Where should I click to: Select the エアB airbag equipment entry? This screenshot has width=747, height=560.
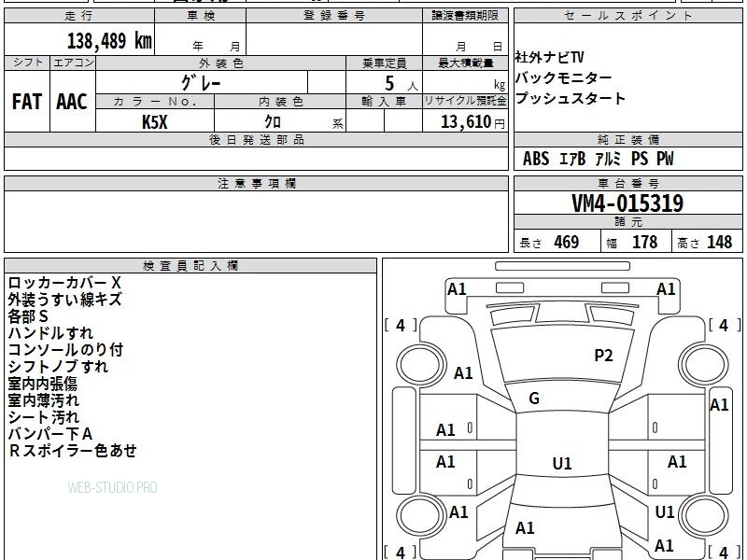point(571,159)
